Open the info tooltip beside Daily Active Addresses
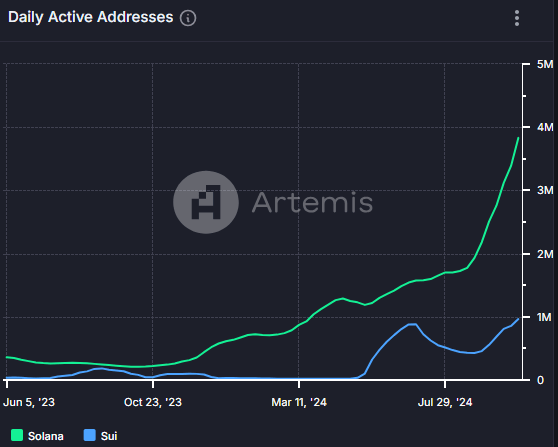Image resolution: width=558 pixels, height=447 pixels. coord(188,18)
